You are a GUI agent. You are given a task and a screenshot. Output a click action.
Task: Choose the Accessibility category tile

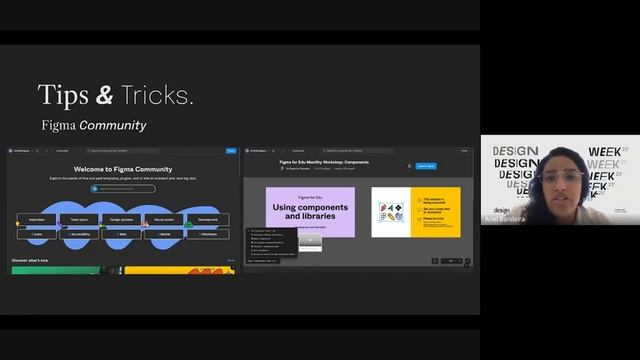point(79,234)
